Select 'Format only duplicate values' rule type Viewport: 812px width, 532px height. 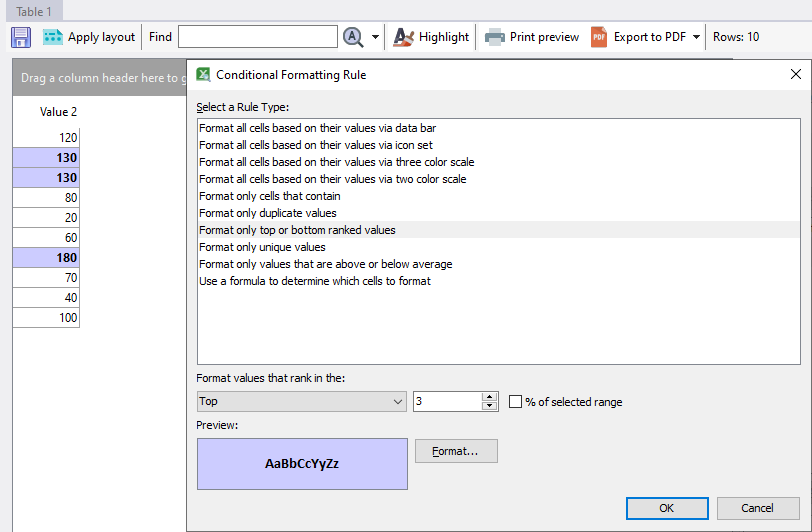click(268, 213)
